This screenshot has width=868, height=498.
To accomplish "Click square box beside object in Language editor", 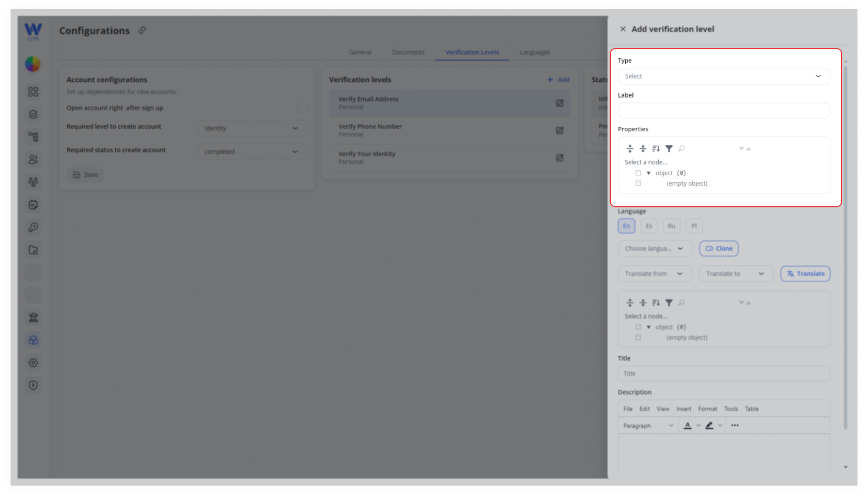I will pos(638,327).
